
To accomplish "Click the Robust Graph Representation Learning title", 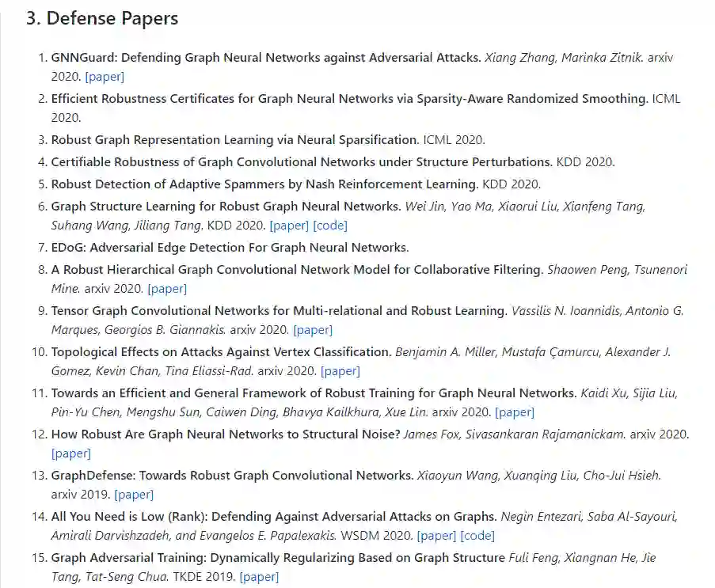I will click(234, 140).
